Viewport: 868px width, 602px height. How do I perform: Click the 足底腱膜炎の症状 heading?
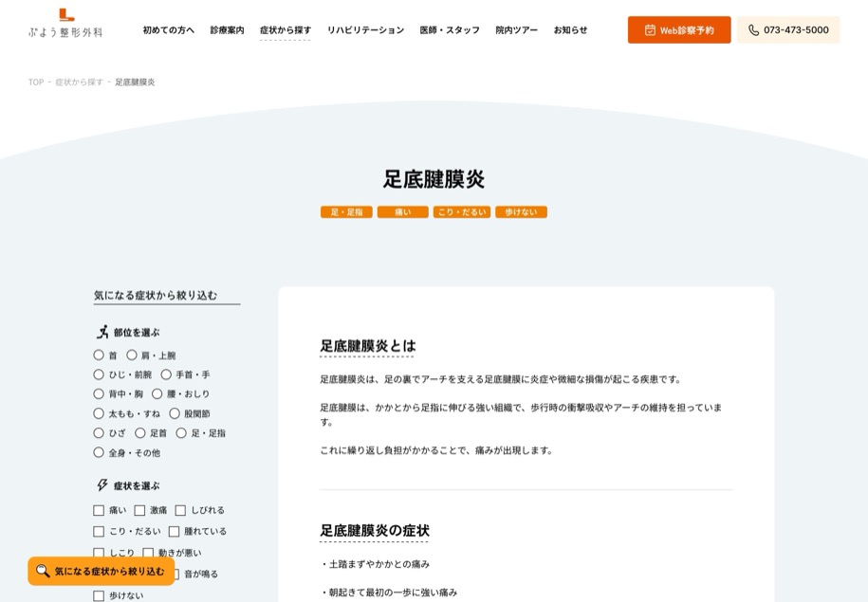pos(375,530)
